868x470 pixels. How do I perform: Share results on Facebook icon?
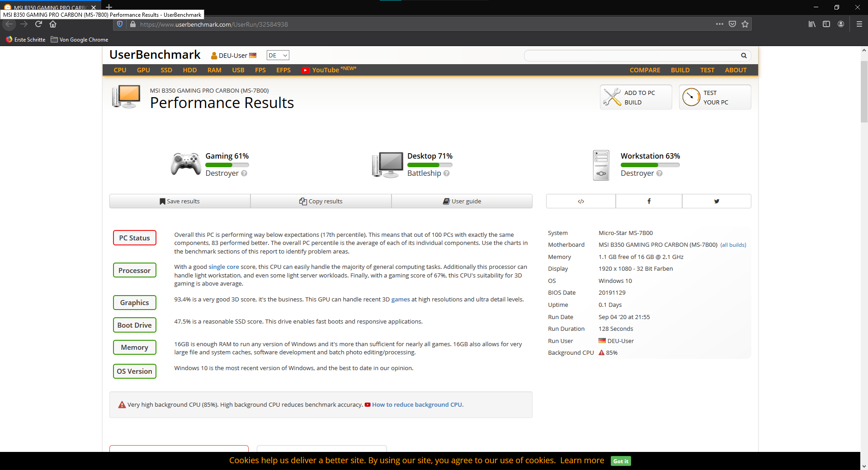(x=649, y=201)
